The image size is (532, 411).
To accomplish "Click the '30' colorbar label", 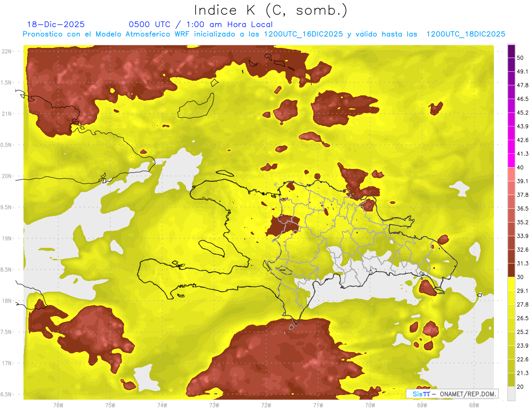I will click(x=520, y=277).
